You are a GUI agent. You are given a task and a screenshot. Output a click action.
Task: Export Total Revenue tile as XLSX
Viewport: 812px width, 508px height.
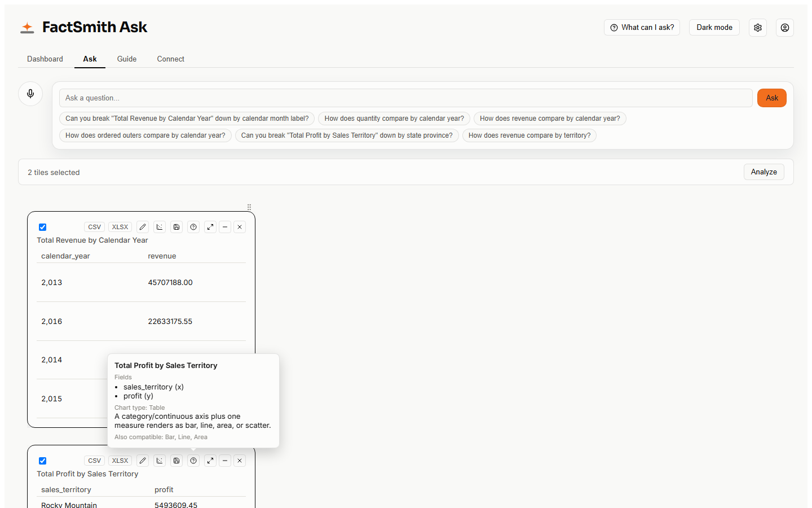(x=120, y=227)
